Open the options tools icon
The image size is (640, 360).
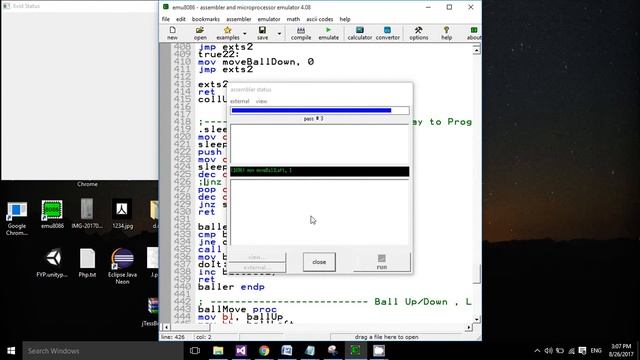(x=418, y=33)
